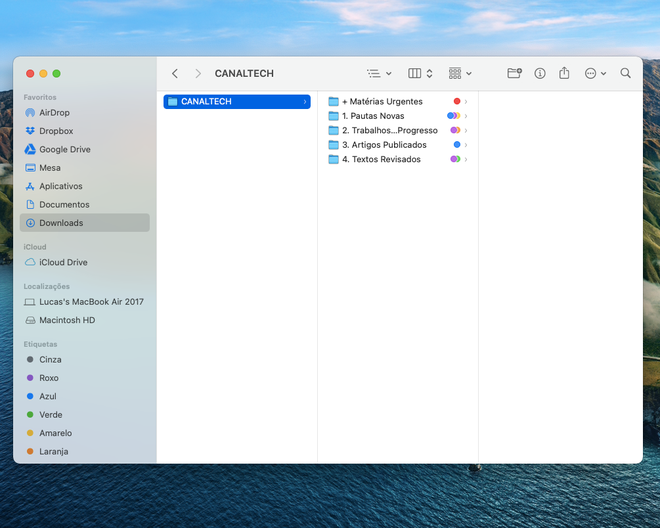
Task: Show info with the Get Info icon
Action: click(x=540, y=74)
